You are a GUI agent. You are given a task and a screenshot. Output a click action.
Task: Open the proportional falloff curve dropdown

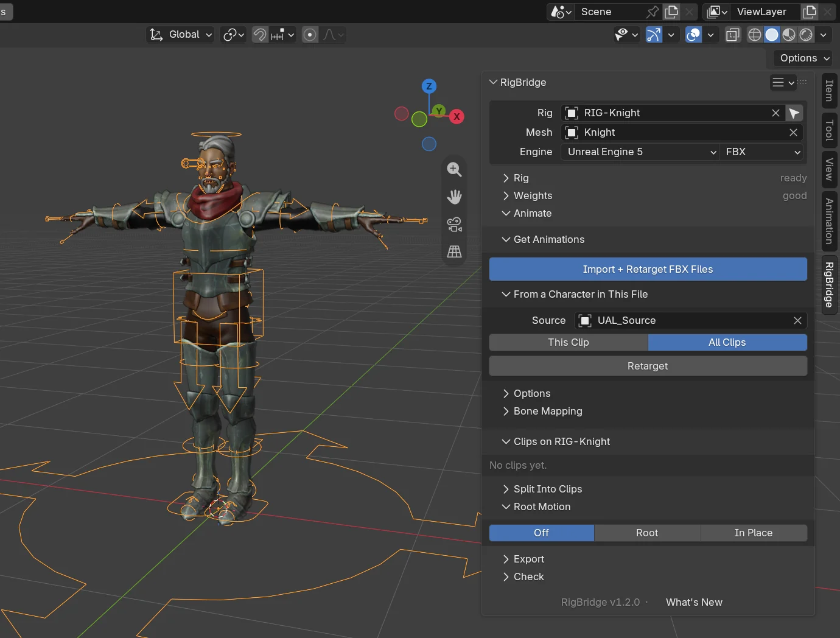(333, 35)
